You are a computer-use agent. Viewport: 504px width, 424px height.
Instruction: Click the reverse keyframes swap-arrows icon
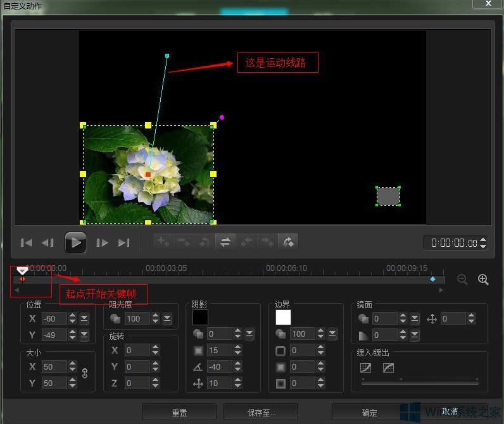[x=225, y=242]
